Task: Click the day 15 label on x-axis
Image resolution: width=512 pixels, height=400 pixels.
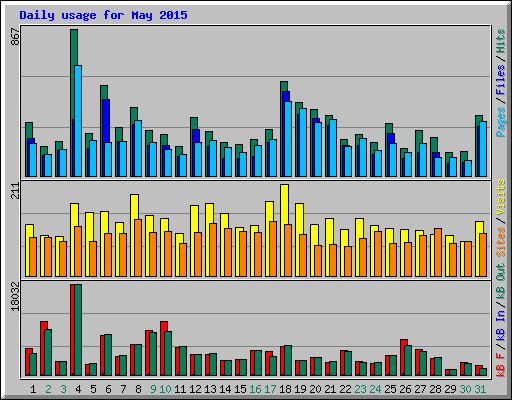Action: [x=240, y=389]
